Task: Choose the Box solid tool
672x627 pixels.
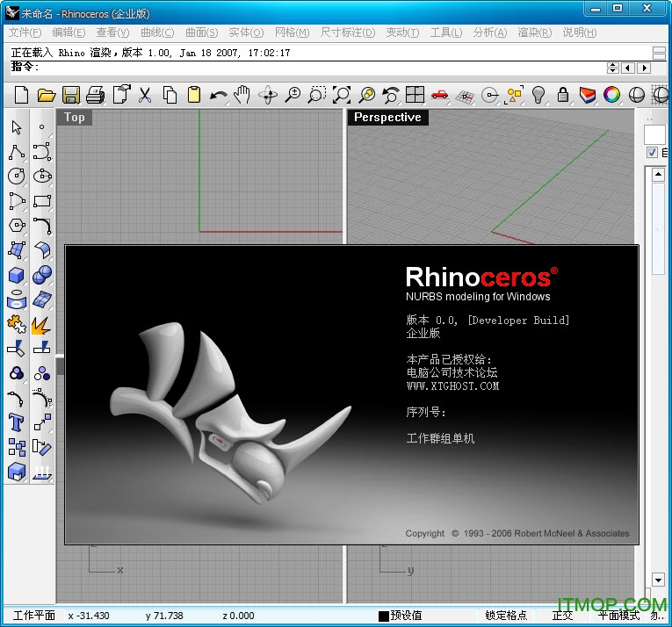Action: tap(17, 275)
